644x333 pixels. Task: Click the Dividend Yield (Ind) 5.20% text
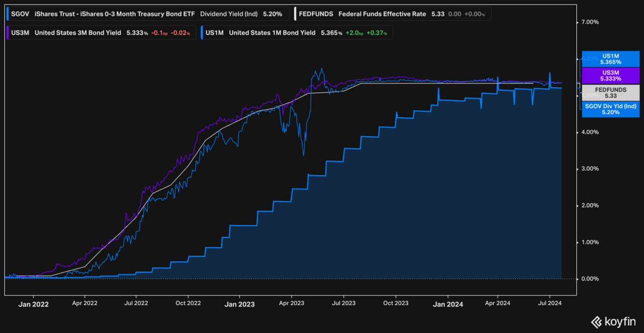pyautogui.click(x=241, y=14)
